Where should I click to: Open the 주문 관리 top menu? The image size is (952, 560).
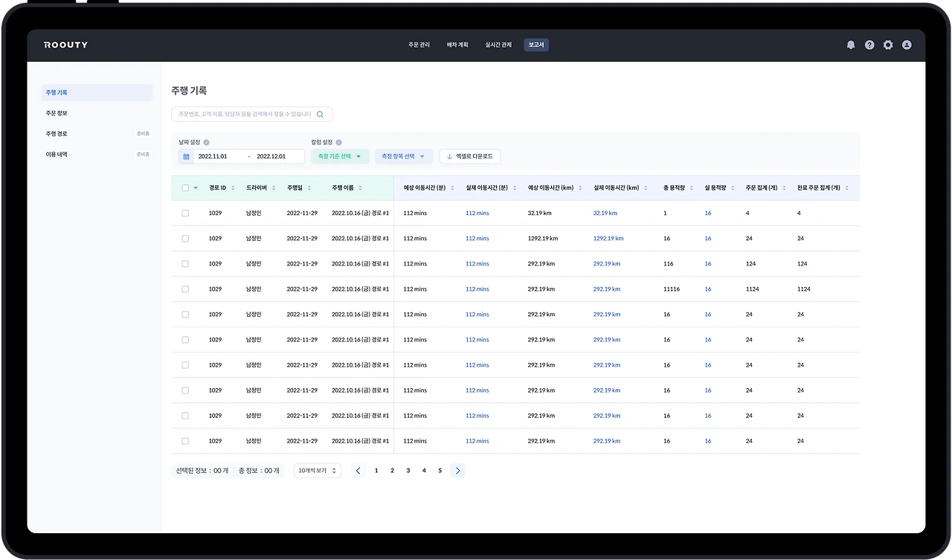(x=419, y=45)
